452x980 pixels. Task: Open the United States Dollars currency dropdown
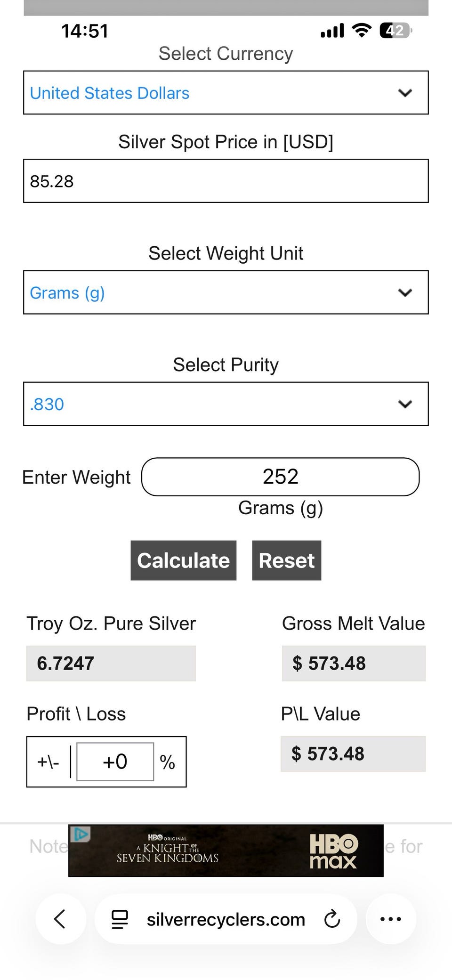coord(226,93)
